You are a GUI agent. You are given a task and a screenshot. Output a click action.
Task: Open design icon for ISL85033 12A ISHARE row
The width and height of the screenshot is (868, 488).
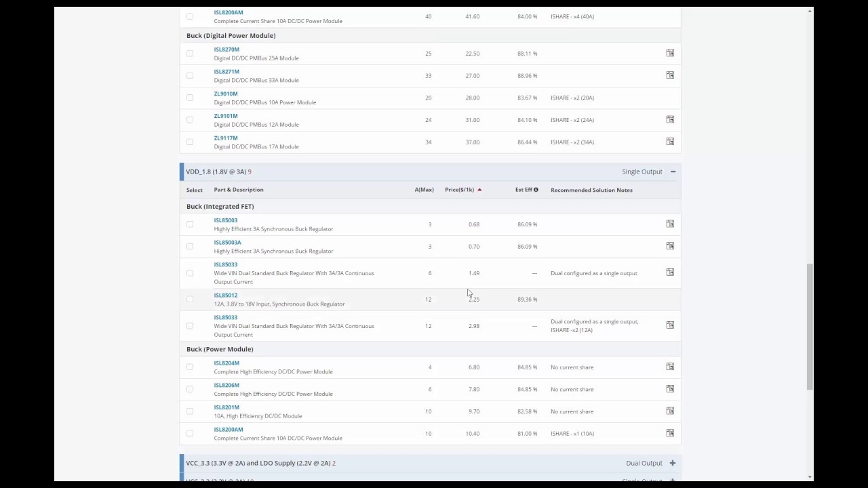coord(670,325)
